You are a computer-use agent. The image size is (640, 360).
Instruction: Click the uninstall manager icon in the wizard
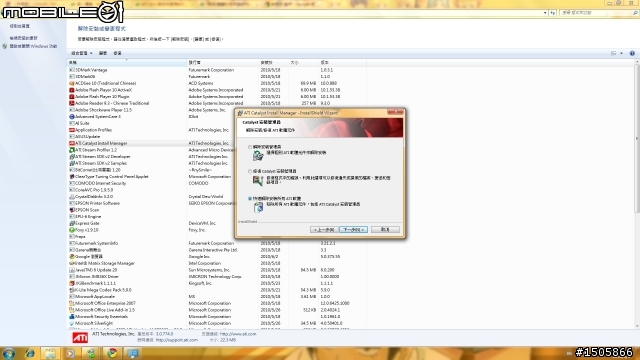(x=258, y=155)
